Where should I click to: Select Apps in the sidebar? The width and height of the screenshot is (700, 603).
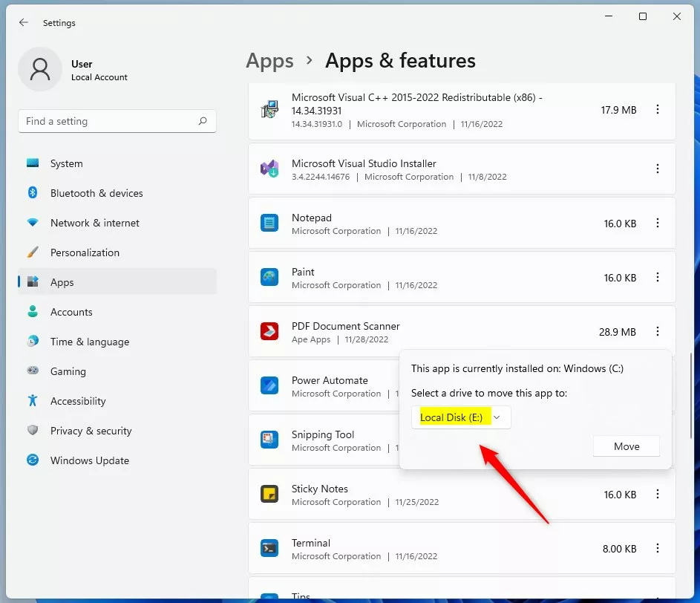coord(117,282)
